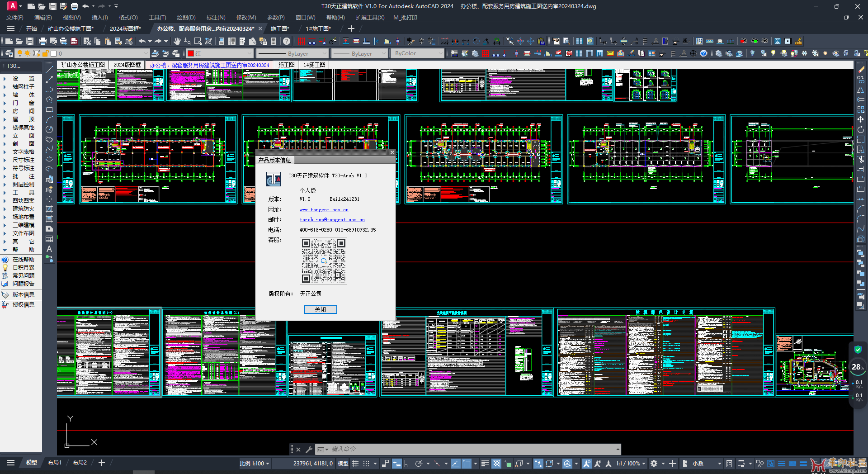
Task: Open the www.tangent.com.cn link
Action: click(324, 209)
